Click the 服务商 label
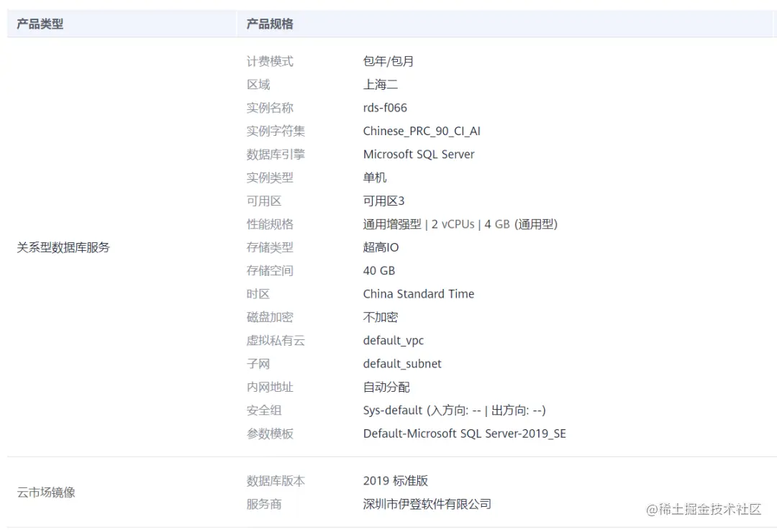Viewport: 777px width, 532px height. (x=263, y=504)
